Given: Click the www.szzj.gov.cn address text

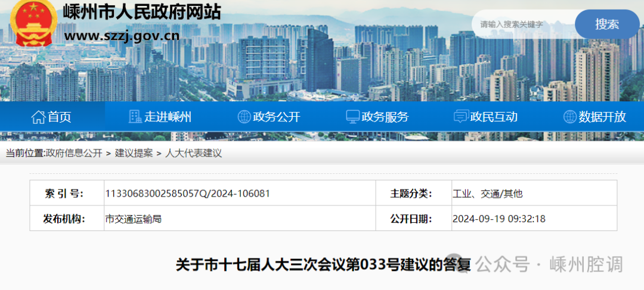Looking at the screenshot, I should [122, 36].
